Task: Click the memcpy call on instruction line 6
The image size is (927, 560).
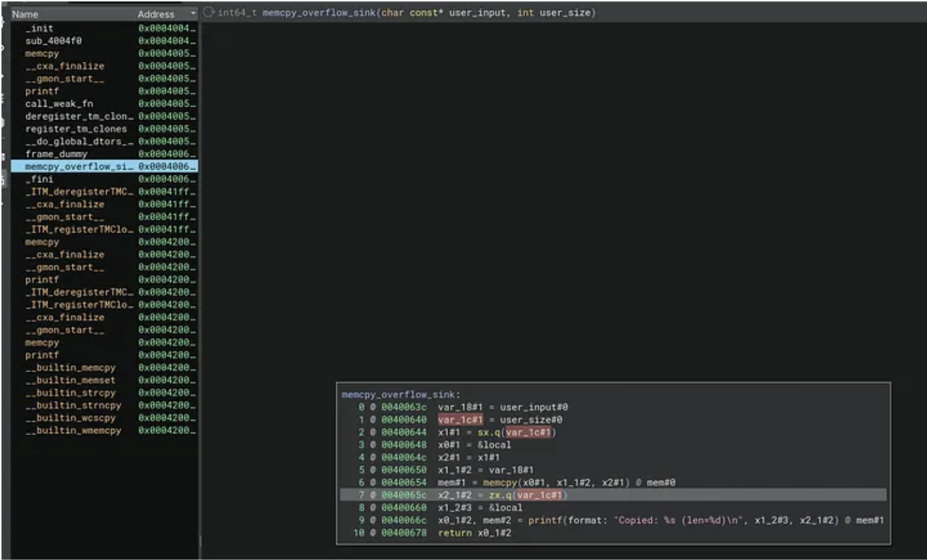Action: pyautogui.click(x=497, y=482)
